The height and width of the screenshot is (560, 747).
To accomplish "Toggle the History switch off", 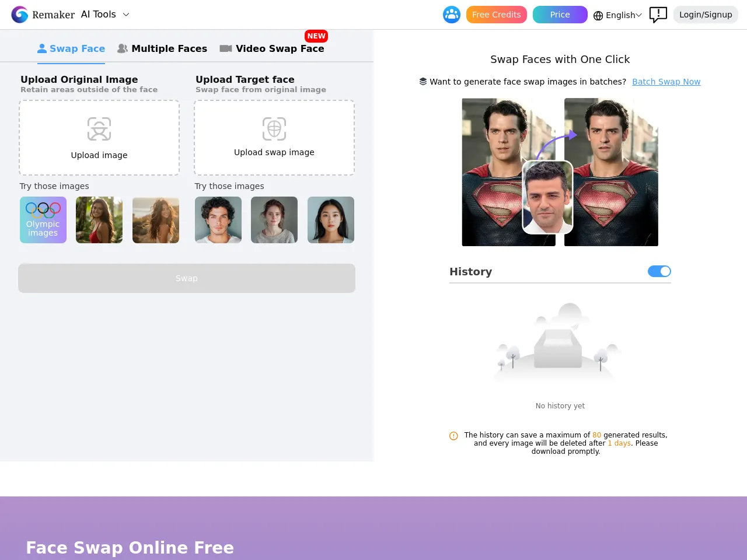I will [x=659, y=271].
